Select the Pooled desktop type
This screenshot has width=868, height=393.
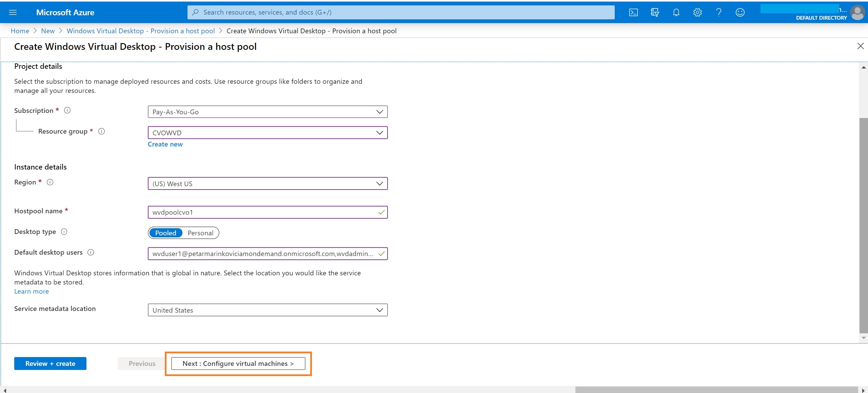click(x=165, y=233)
